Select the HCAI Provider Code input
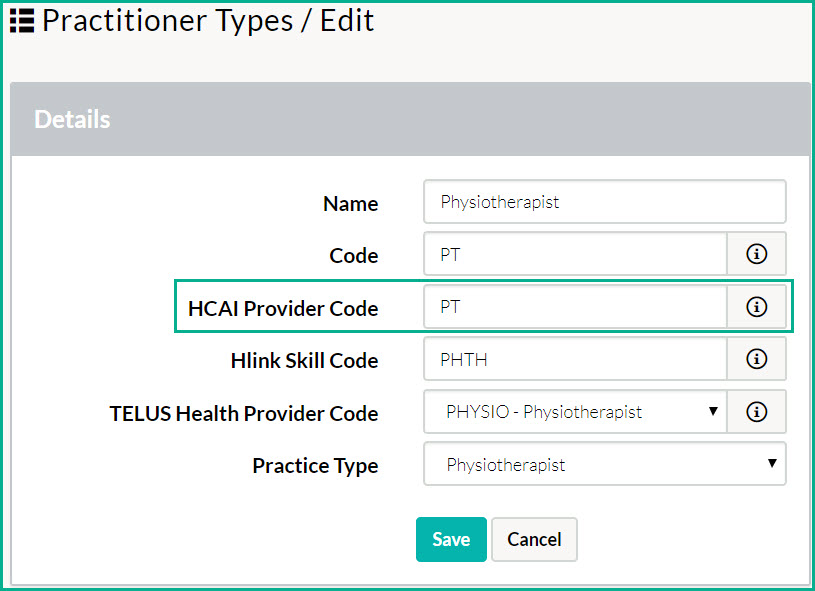The height and width of the screenshot is (591, 815). click(x=575, y=307)
